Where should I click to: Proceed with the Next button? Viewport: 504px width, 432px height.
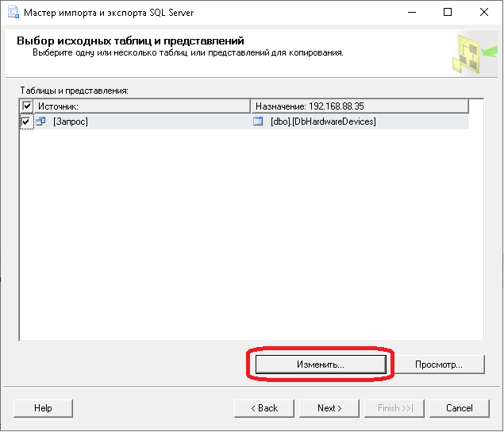point(329,408)
